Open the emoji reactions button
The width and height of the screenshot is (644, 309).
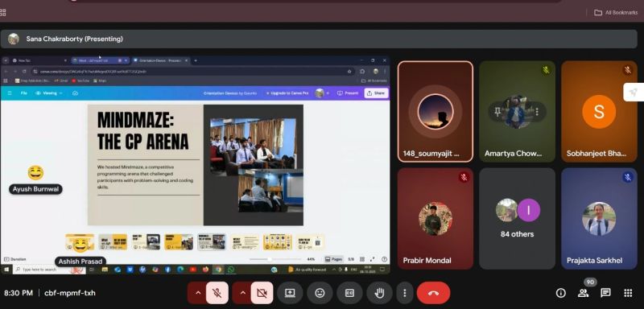(320, 293)
